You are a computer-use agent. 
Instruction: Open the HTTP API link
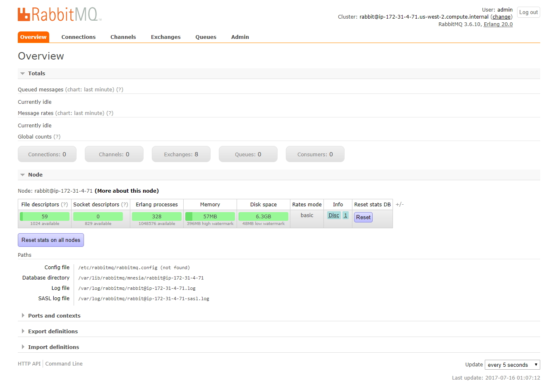(x=29, y=363)
